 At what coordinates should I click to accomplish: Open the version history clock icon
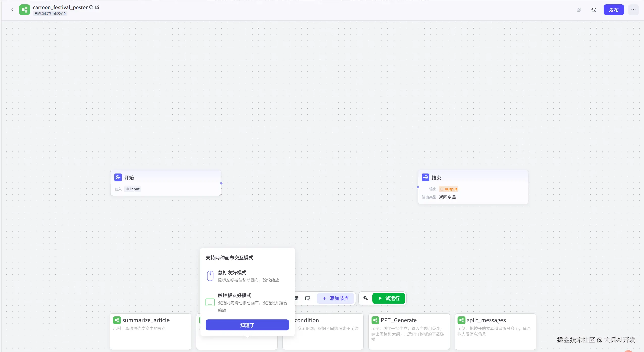click(x=594, y=10)
